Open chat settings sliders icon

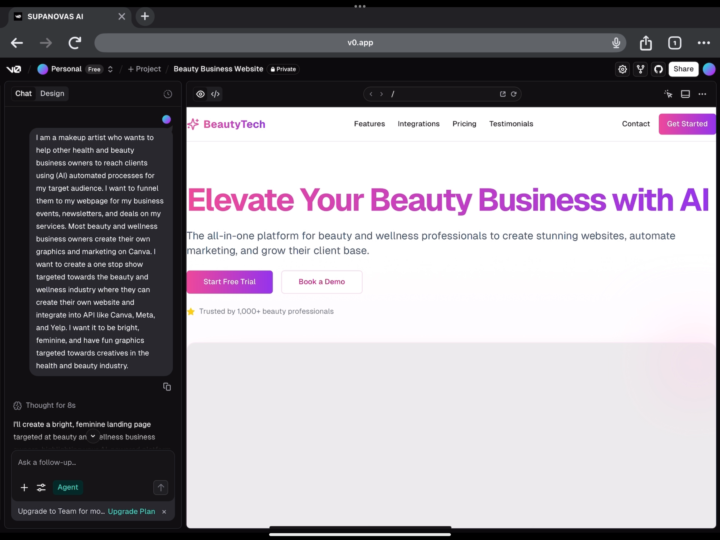[x=41, y=488]
